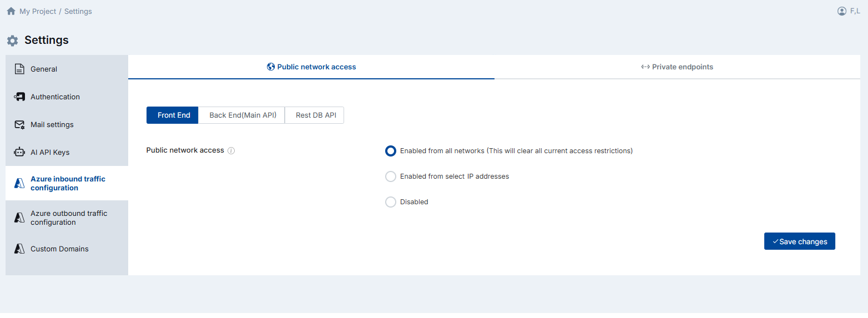Select the Front End segment tab
This screenshot has height=318, width=868.
tap(173, 115)
